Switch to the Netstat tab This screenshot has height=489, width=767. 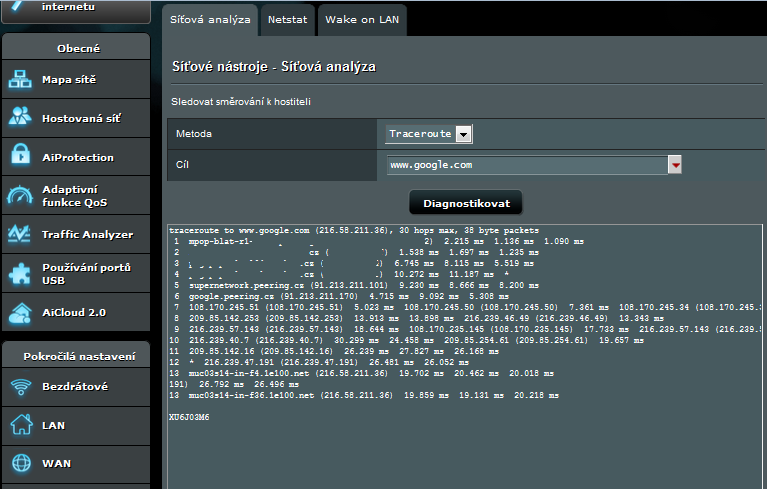(x=286, y=19)
